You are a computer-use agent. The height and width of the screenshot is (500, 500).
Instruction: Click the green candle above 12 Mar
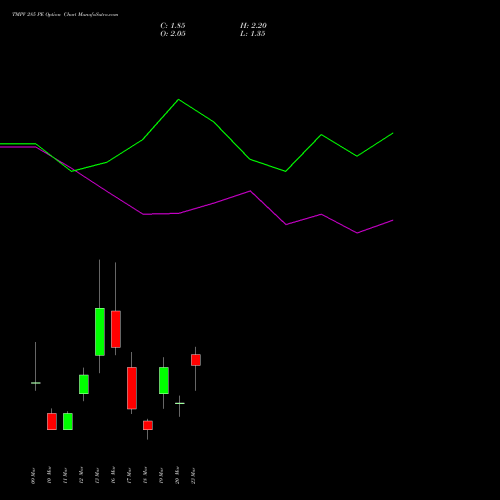(84, 384)
